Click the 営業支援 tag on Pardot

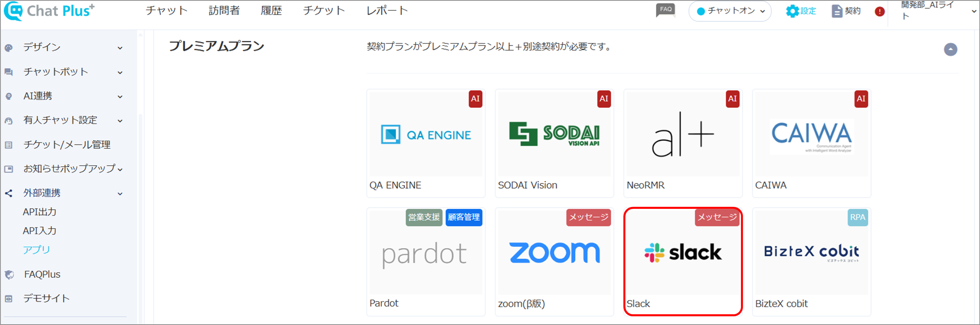[424, 218]
